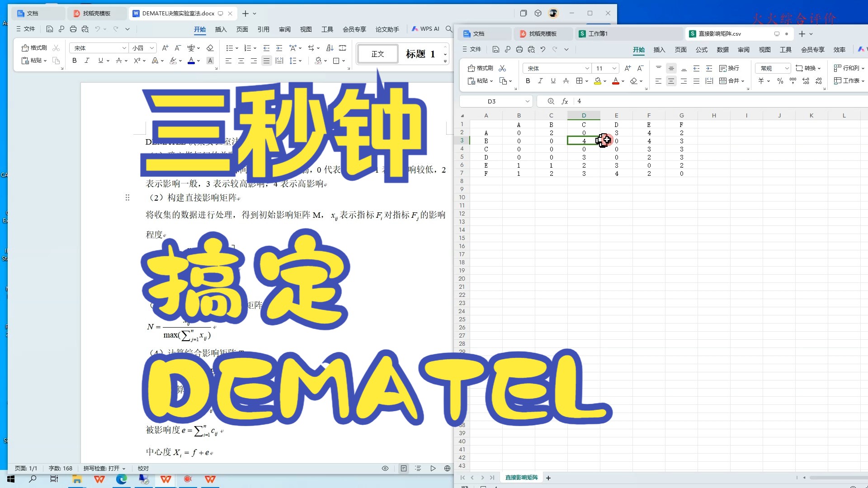Apply percent style to the selected cell
868x488 pixels.
(779, 81)
